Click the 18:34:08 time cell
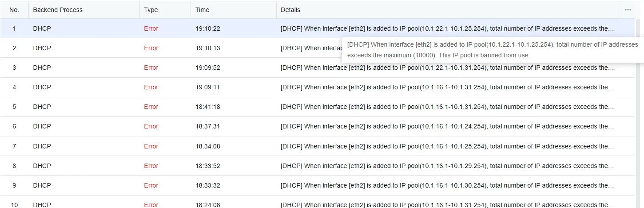The image size is (644, 208). (207, 146)
